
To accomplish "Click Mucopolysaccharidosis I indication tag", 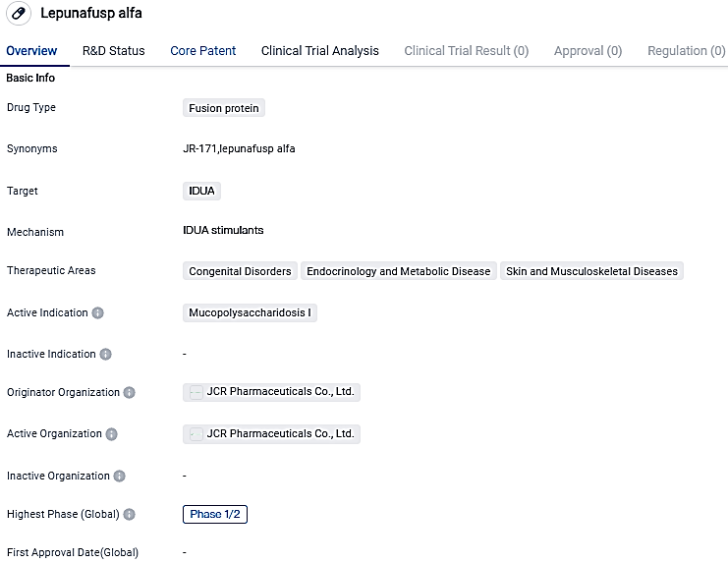I will [x=250, y=313].
